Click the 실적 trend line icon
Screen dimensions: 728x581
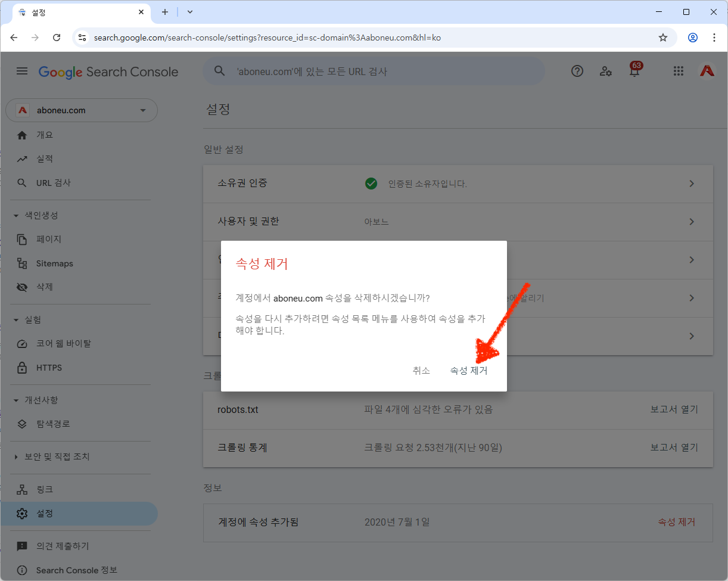22,159
